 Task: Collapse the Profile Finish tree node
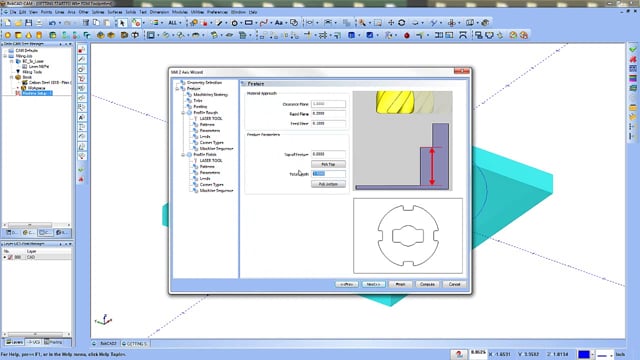183,155
